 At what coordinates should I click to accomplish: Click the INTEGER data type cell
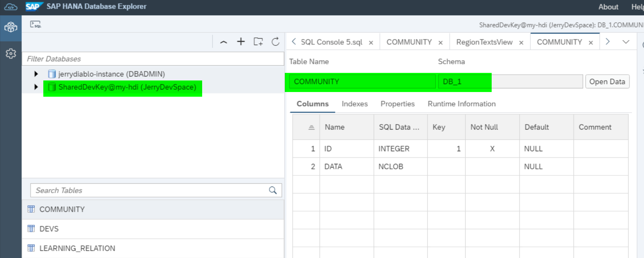401,149
